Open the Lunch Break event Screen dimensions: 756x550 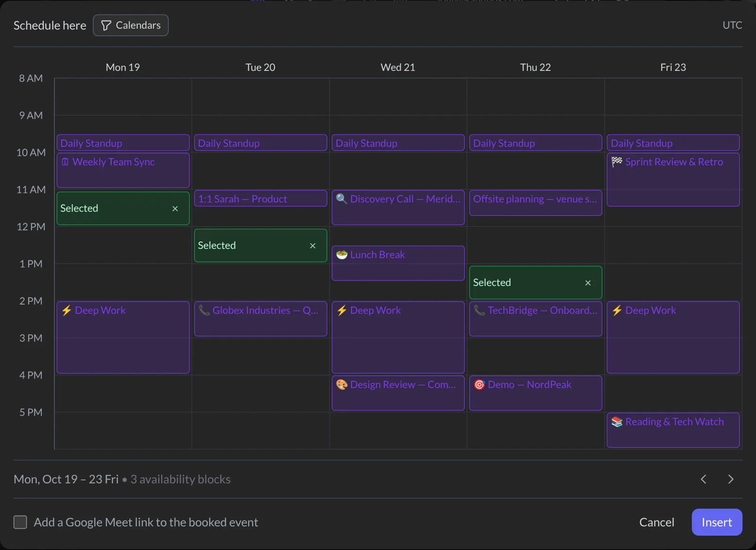pyautogui.click(x=398, y=263)
